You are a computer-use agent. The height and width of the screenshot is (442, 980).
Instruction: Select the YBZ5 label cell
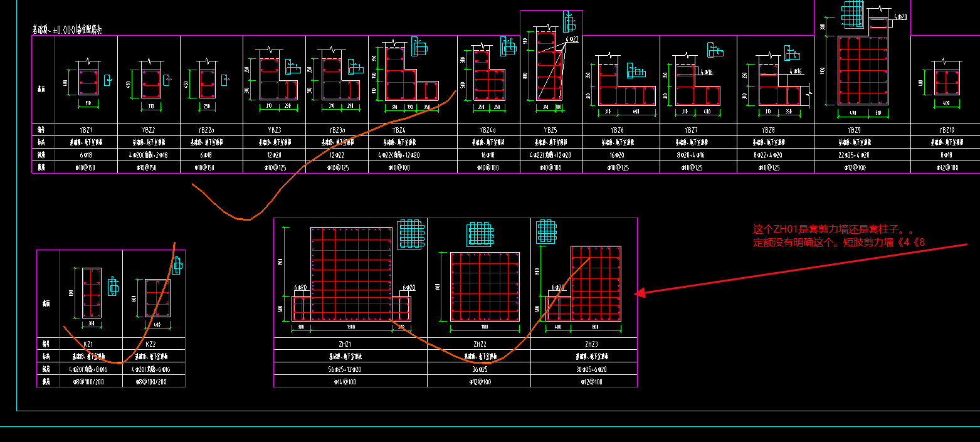click(x=551, y=130)
